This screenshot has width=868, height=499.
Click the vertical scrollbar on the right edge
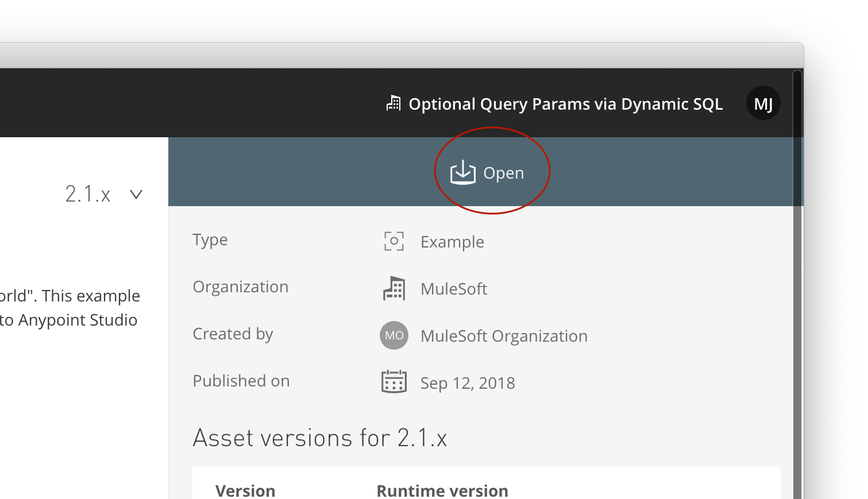coord(797,287)
